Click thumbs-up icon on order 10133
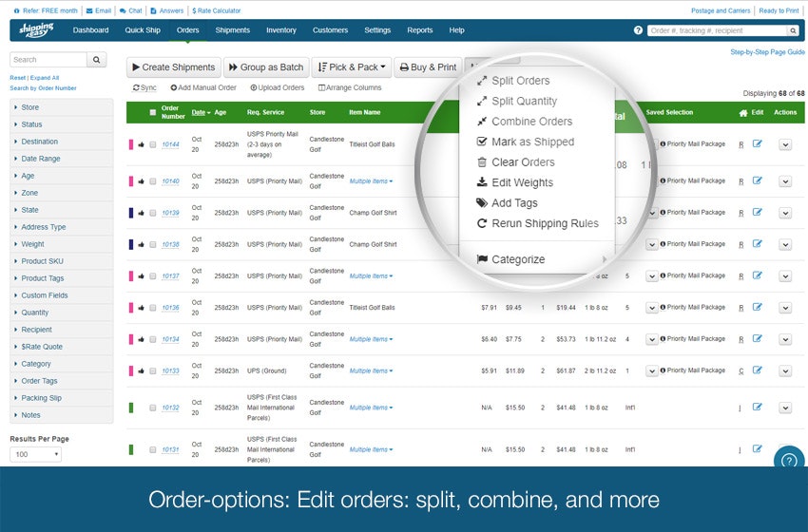Image resolution: width=808 pixels, height=532 pixels. (142, 370)
